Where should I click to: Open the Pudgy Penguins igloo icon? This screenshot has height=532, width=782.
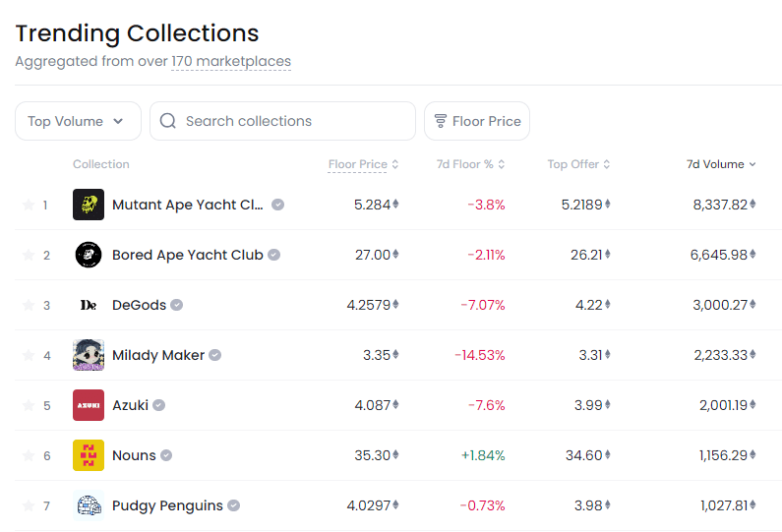(89, 505)
